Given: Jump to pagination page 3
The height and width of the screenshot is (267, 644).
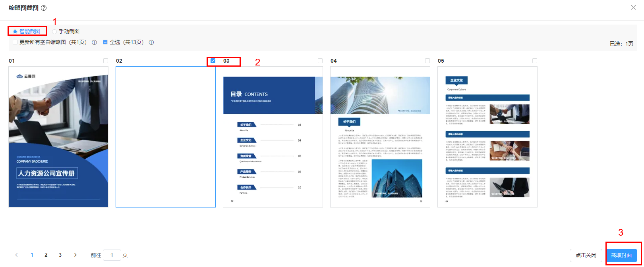Looking at the screenshot, I should click(60, 255).
